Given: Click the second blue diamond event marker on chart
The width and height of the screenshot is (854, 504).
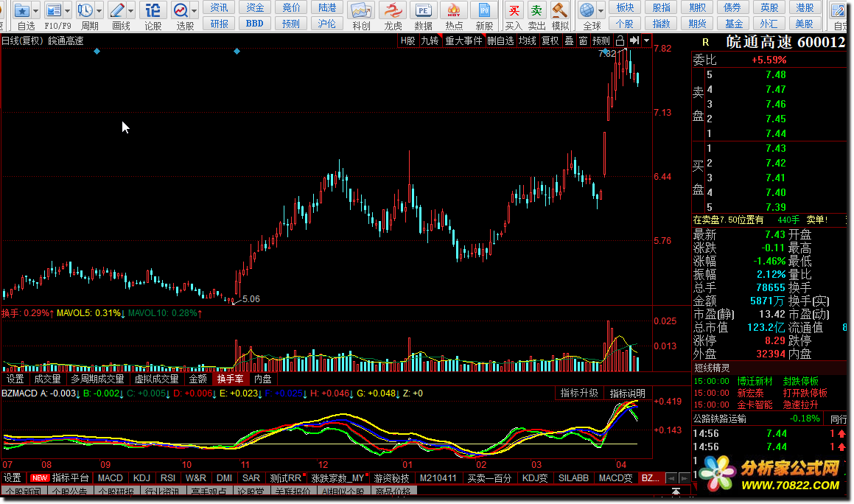Looking at the screenshot, I should click(x=237, y=52).
